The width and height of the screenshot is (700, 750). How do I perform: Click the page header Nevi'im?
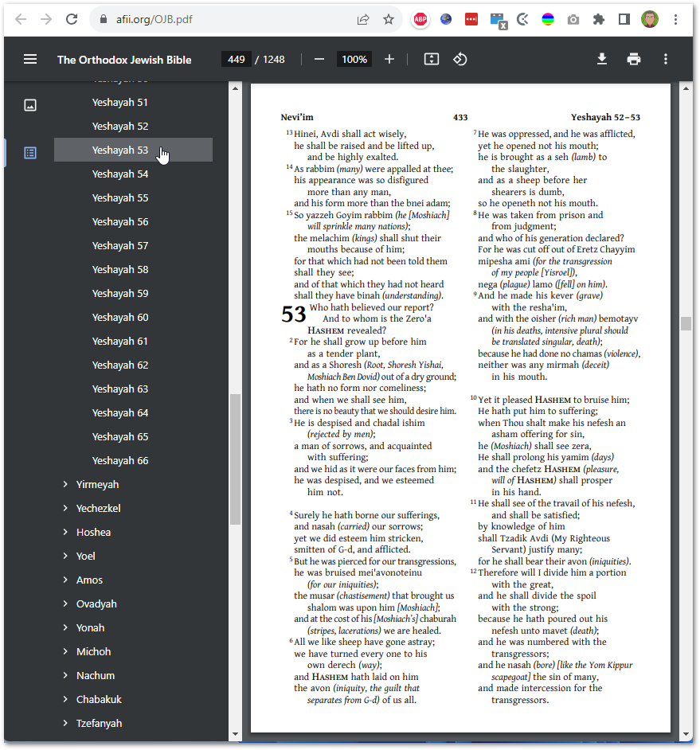297,117
